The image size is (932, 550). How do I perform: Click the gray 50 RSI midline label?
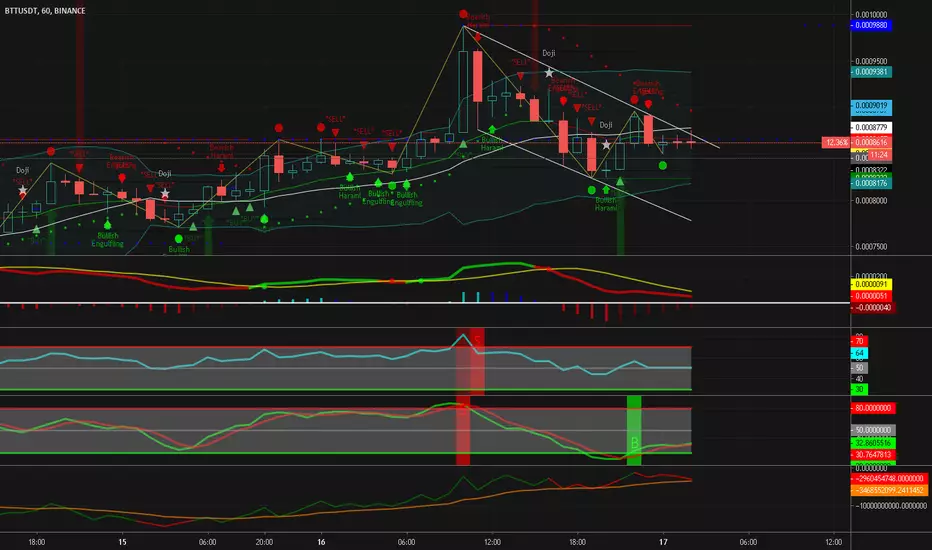pos(859,368)
